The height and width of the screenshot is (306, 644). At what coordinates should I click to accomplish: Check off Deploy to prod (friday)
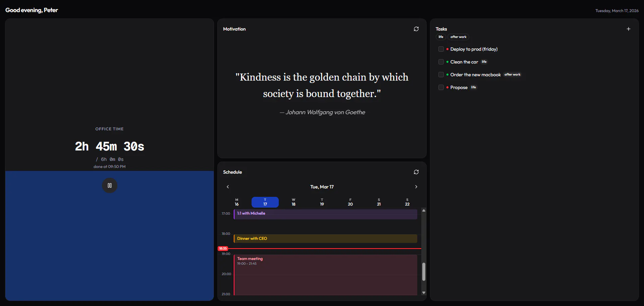tap(441, 49)
